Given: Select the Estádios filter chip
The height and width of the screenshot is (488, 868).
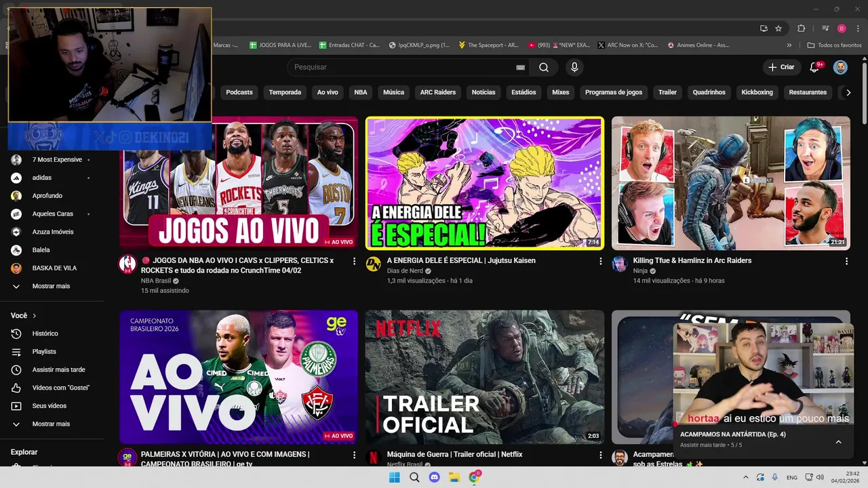Looking at the screenshot, I should pyautogui.click(x=524, y=92).
